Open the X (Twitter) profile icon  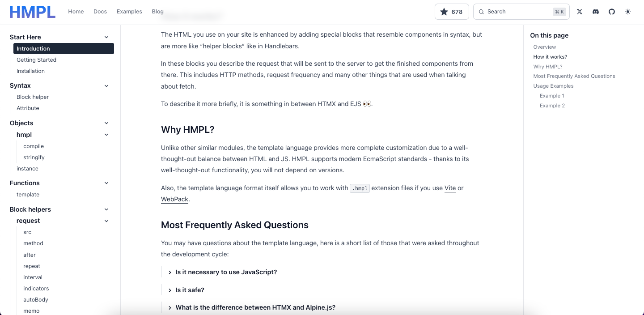(x=580, y=12)
